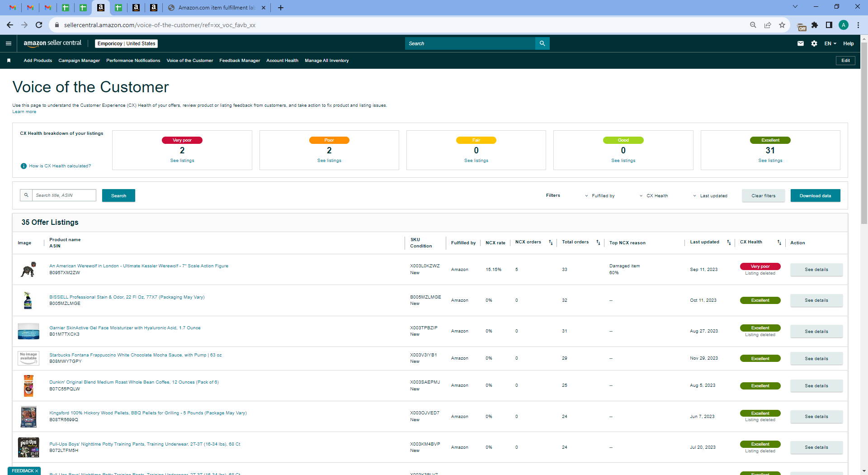This screenshot has width=868, height=475.
Task: See details for Kingsford Hickory Wood Pellets
Action: (816, 417)
